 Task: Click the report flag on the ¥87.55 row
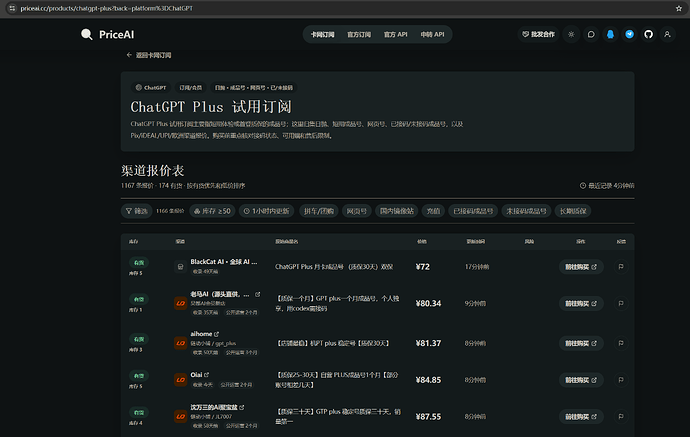pos(621,416)
